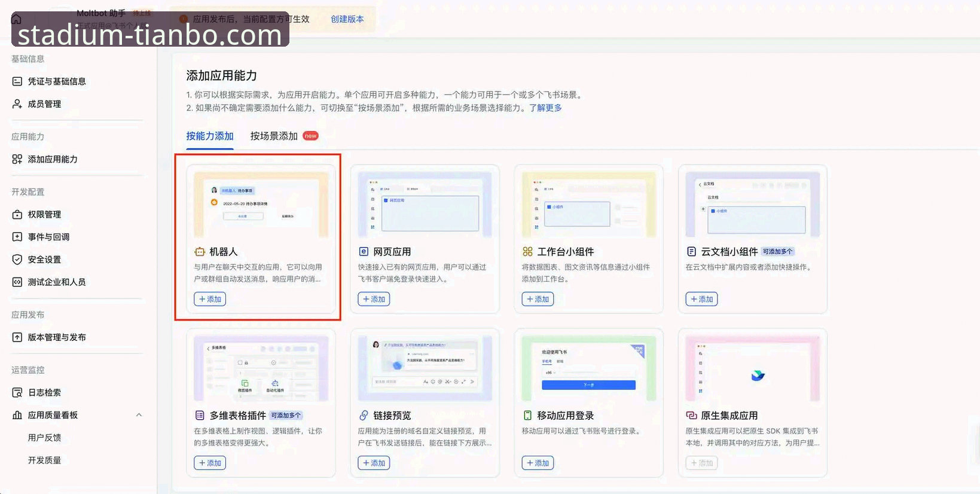Click the 工作台小组件 icon

tap(527, 252)
